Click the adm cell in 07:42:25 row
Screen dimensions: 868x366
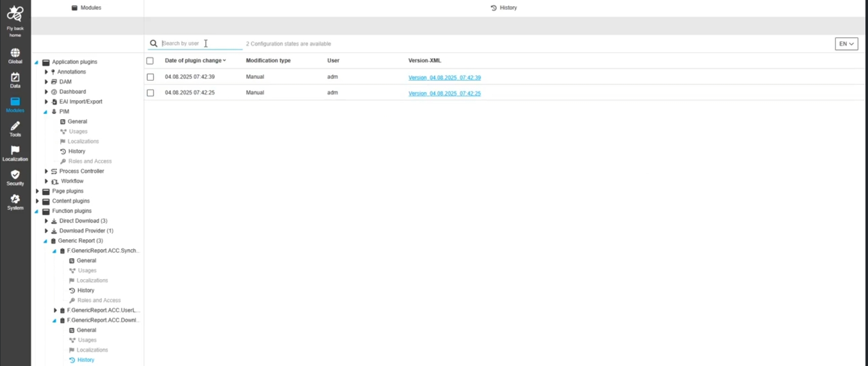[x=332, y=93]
